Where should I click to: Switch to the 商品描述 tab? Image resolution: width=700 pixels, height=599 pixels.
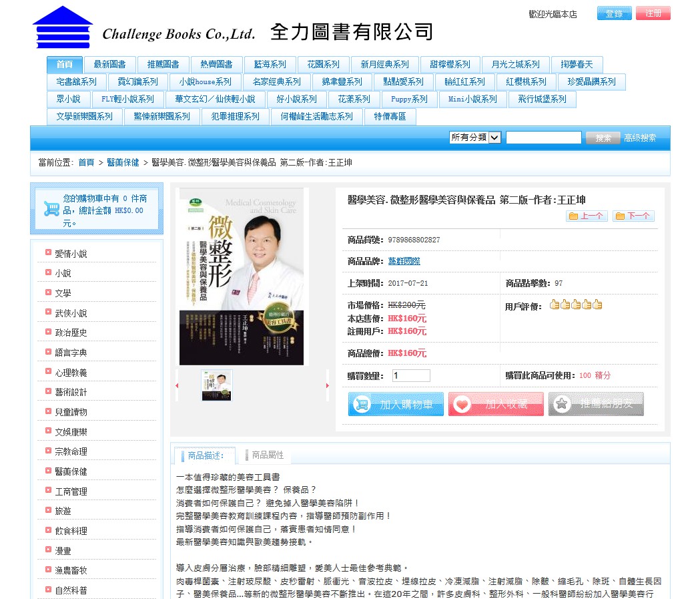click(206, 455)
